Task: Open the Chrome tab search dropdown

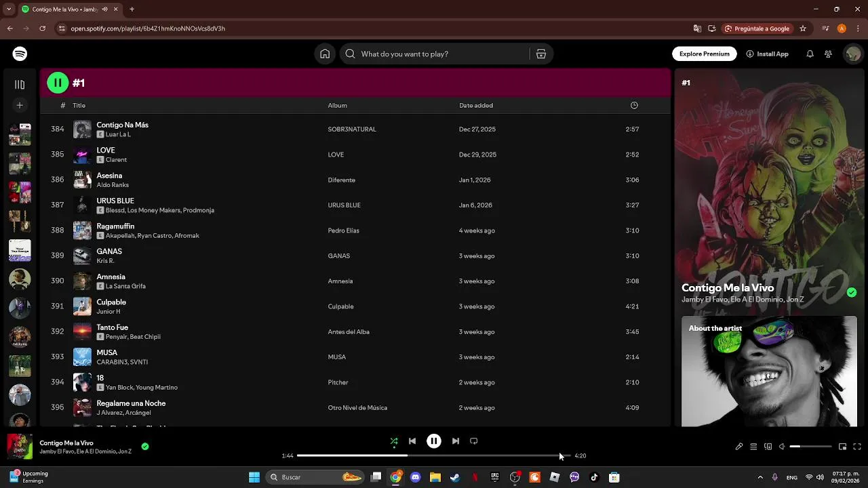Action: (9, 9)
